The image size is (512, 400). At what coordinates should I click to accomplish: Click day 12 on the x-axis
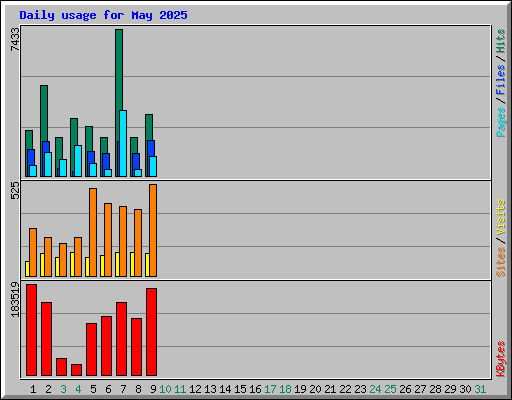(x=195, y=389)
